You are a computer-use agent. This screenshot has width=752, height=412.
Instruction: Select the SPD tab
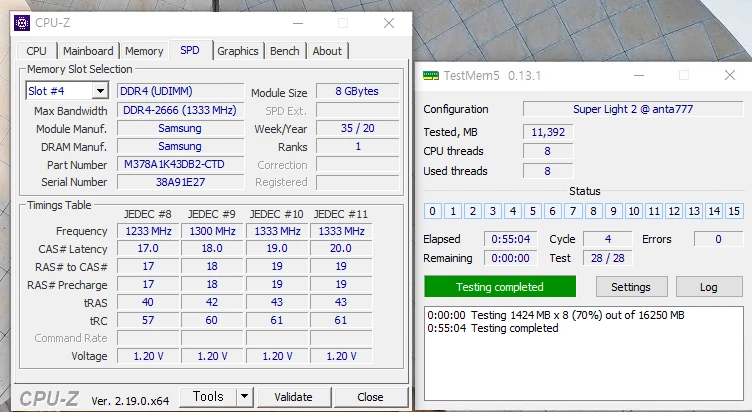190,50
